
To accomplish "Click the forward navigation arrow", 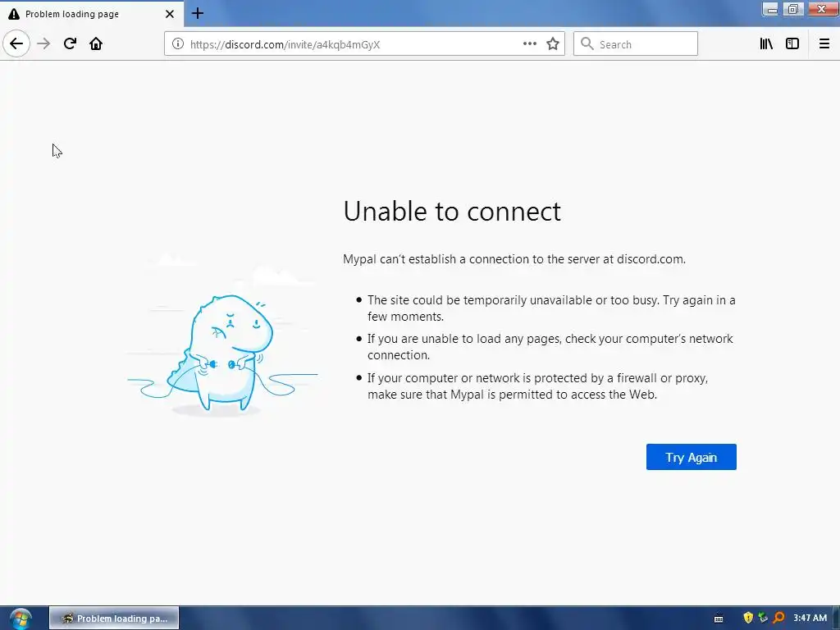I will click(x=43, y=44).
